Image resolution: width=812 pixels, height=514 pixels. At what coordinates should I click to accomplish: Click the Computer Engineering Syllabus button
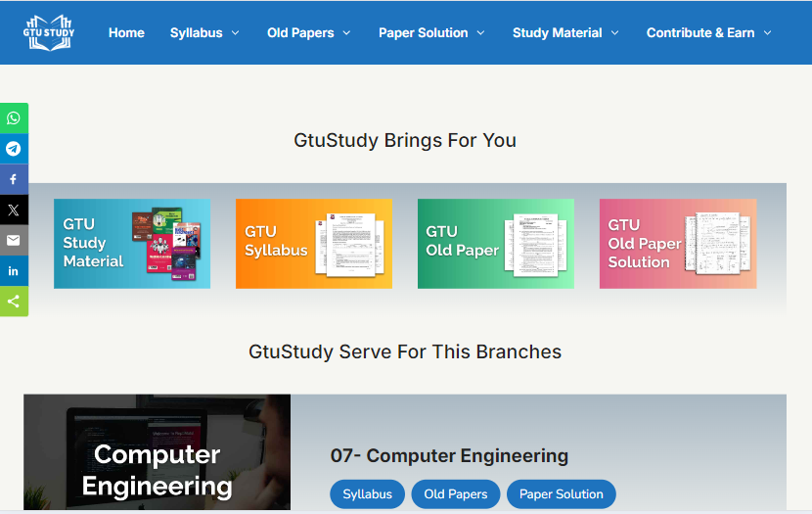point(367,494)
